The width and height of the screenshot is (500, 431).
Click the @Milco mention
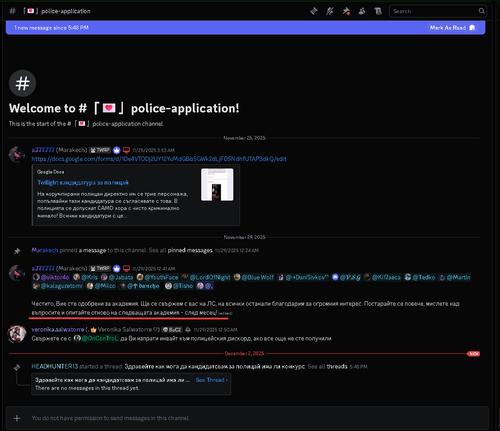[101, 286]
